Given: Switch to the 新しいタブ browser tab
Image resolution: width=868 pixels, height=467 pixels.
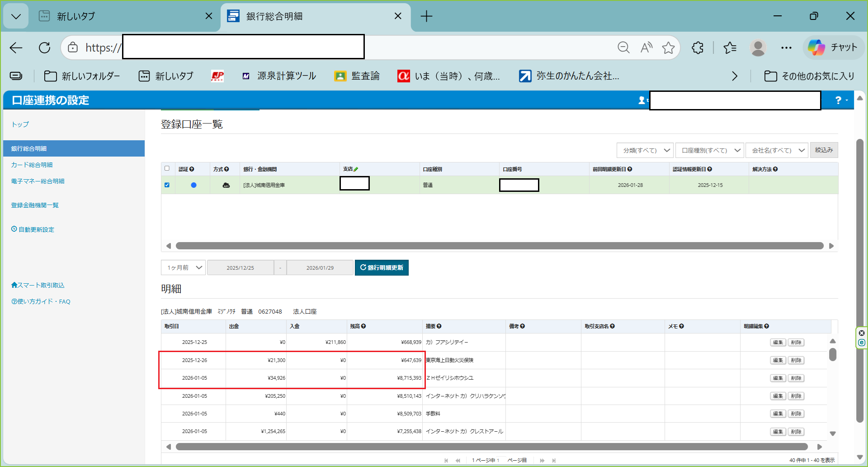Looking at the screenshot, I should point(122,16).
